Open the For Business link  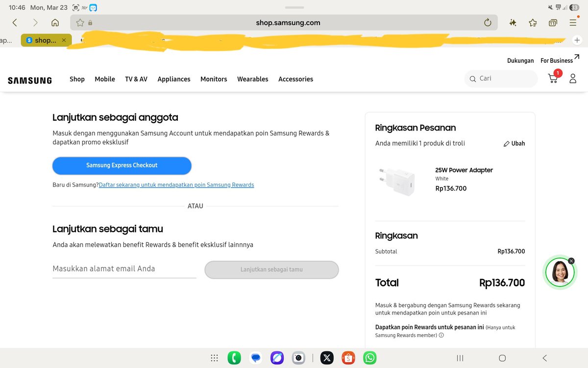560,59
